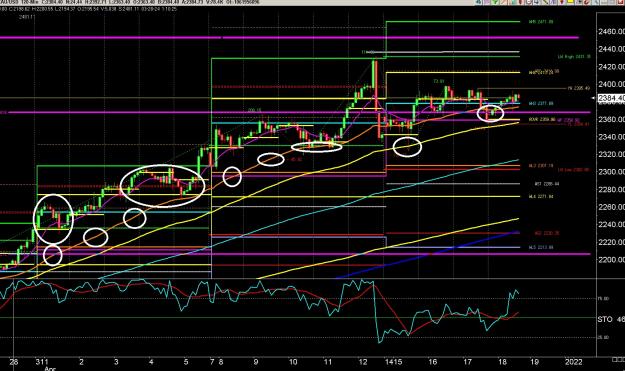Click the 2340.00 price axis label
This screenshot has width=625, height=371.
[x=611, y=137]
